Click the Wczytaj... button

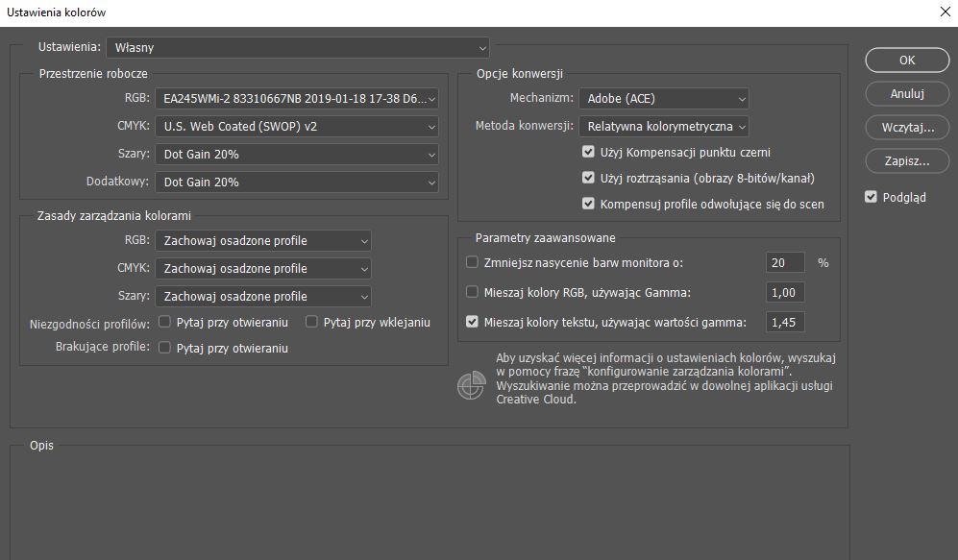point(906,127)
